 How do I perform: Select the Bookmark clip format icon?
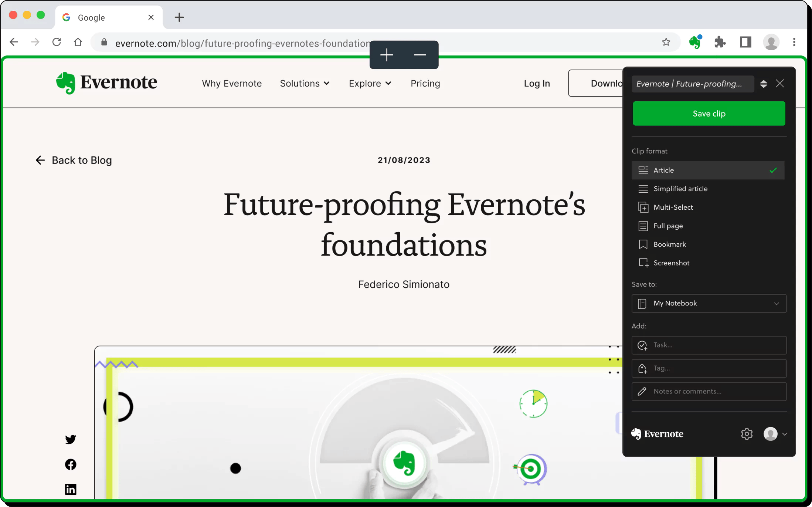[643, 244]
